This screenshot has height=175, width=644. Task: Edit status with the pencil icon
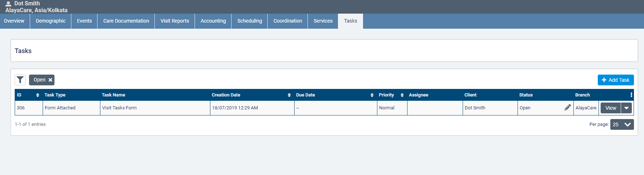click(567, 108)
